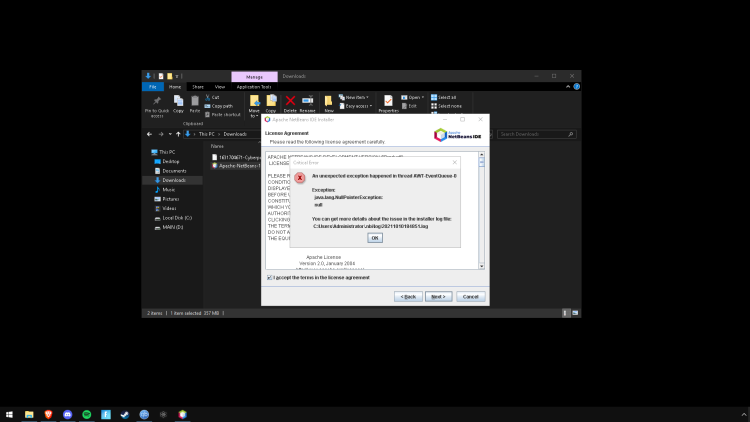
Task: Open the ribbon Open dropdown
Action: click(x=412, y=97)
